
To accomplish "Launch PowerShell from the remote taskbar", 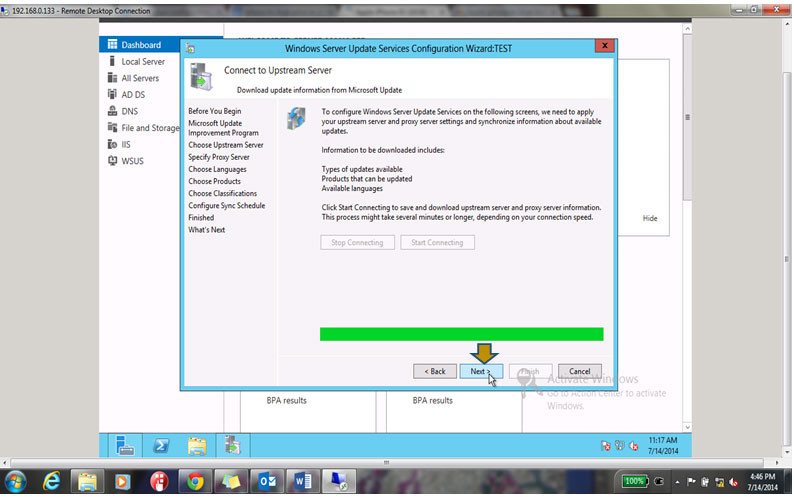I will pyautogui.click(x=161, y=446).
